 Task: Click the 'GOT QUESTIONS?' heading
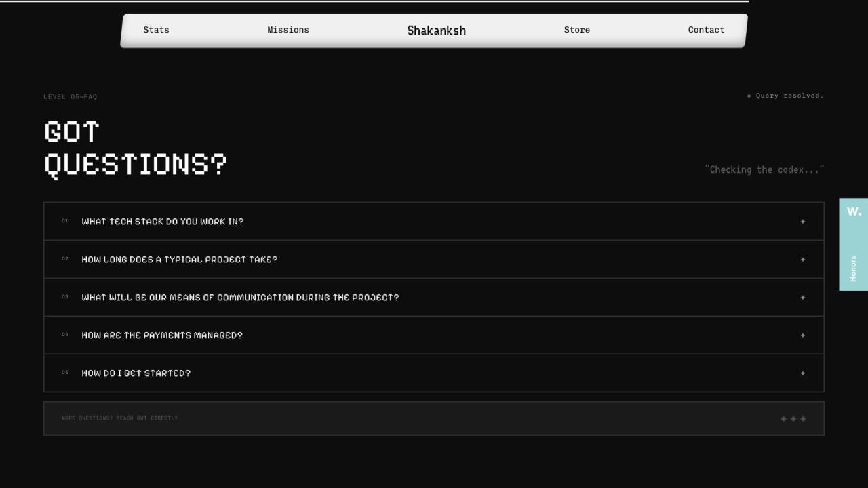pyautogui.click(x=136, y=148)
